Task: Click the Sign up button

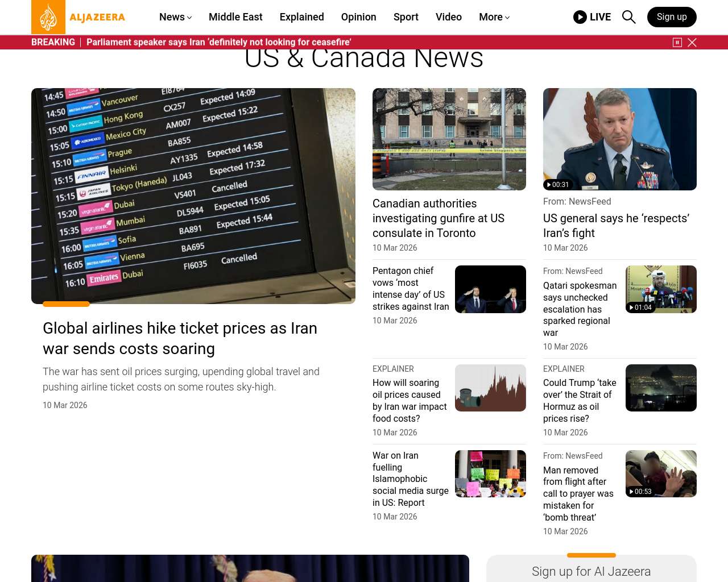Action: pos(672,17)
